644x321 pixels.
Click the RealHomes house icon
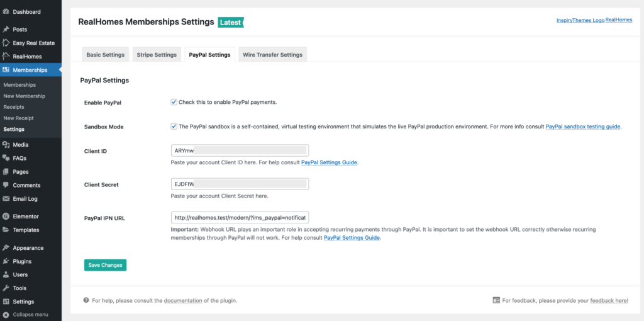[x=6, y=56]
